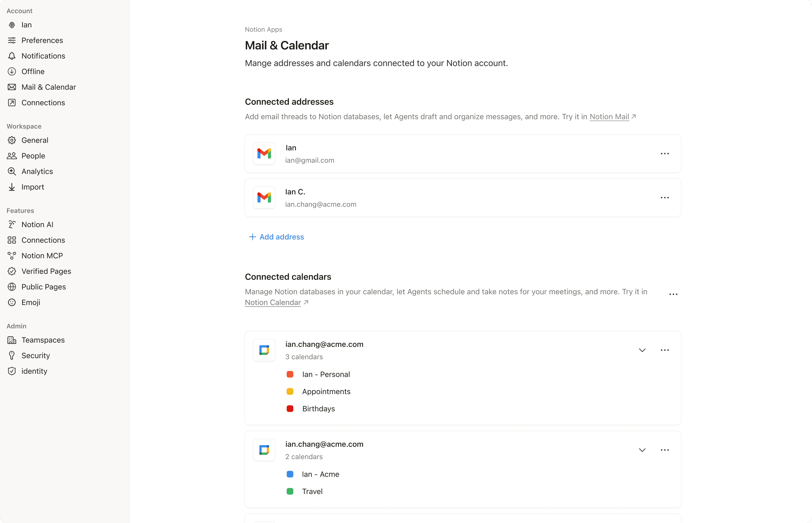The width and height of the screenshot is (812, 523).
Task: Click Features Connections grid icon
Action: [12, 240]
